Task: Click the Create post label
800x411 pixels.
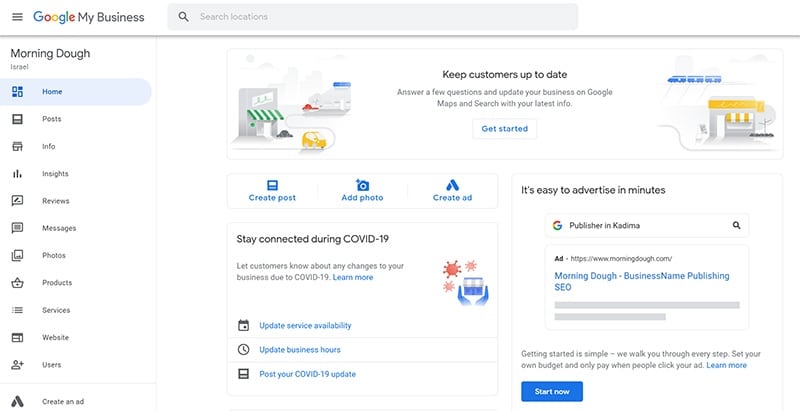Action: [272, 198]
